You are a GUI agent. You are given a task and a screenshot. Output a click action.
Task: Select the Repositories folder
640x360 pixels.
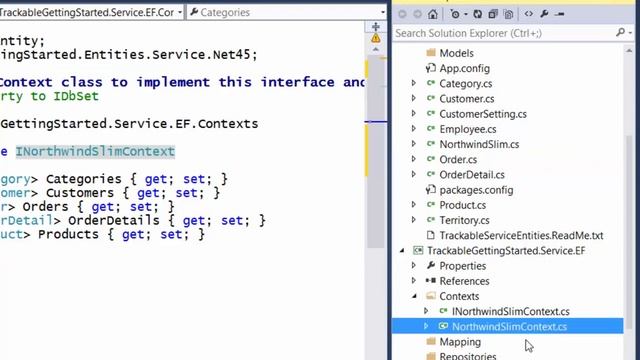click(x=468, y=356)
